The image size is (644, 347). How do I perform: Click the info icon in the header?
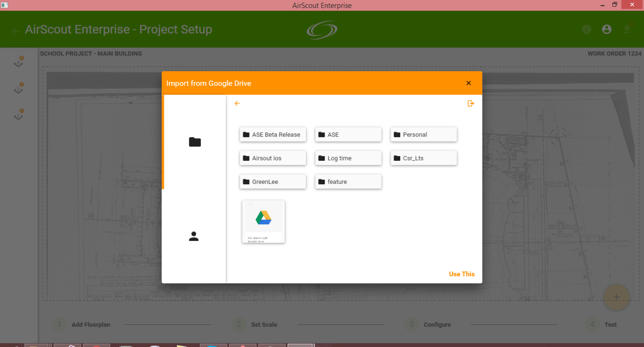tap(587, 29)
